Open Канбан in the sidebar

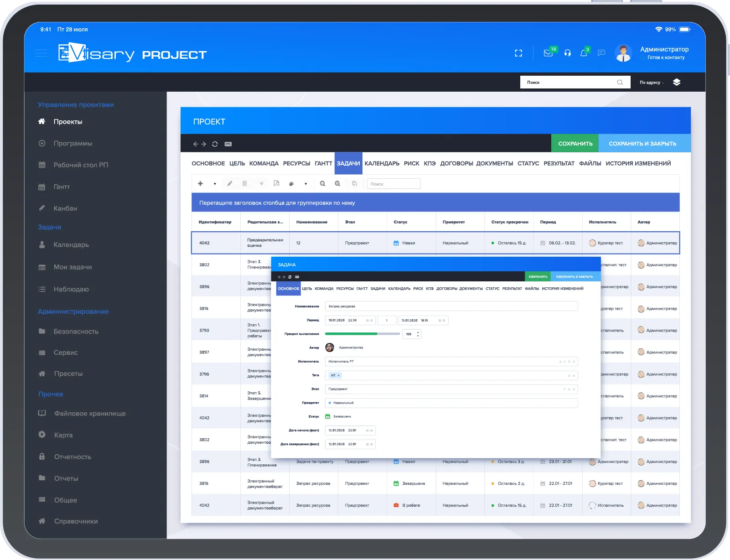point(65,208)
